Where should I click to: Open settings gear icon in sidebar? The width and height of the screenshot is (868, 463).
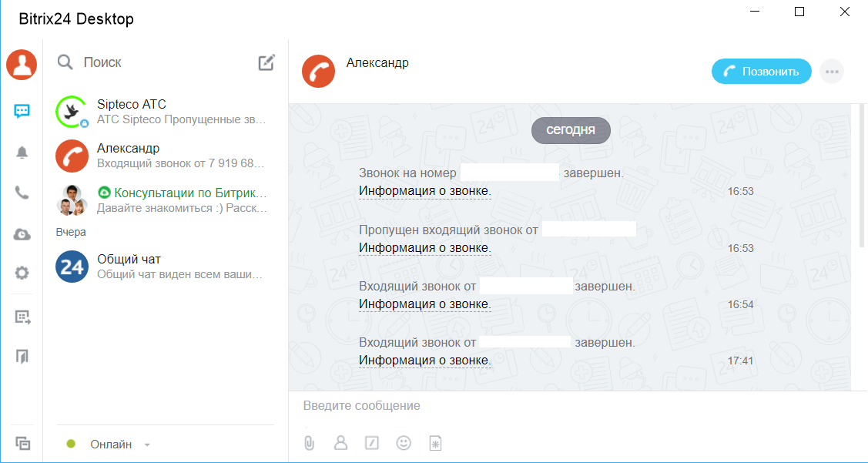click(22, 273)
